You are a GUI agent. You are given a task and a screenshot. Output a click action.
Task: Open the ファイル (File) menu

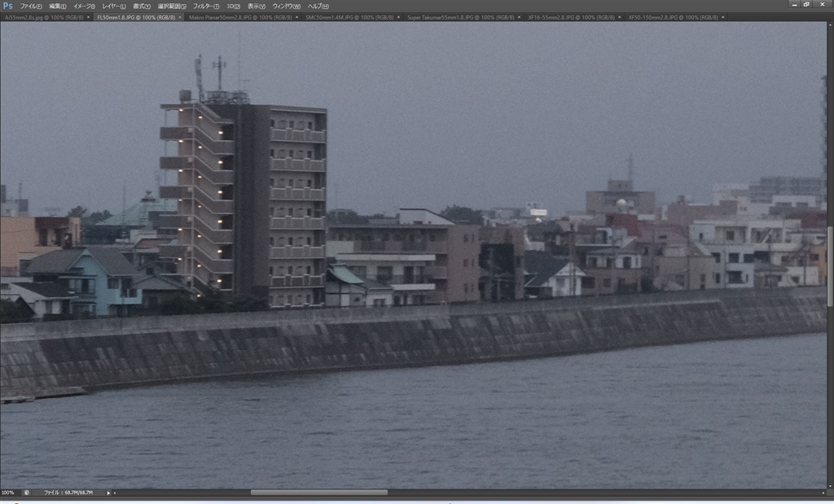pos(31,7)
